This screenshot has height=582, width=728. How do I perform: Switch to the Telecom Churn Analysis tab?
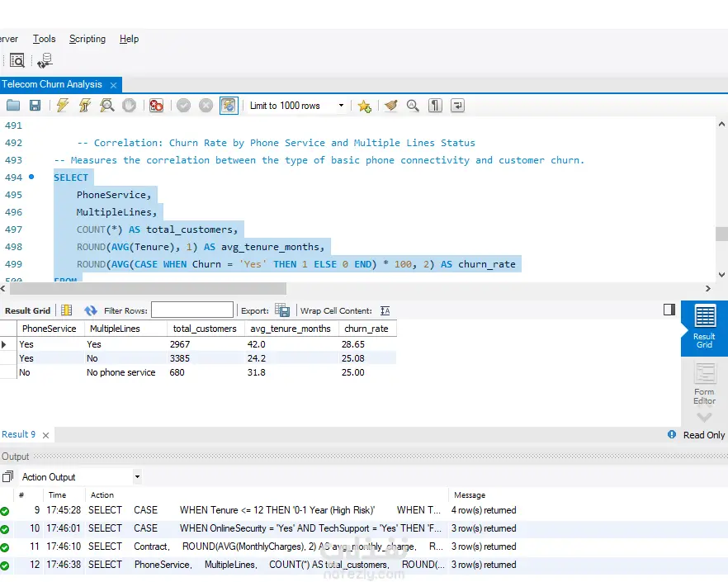pos(52,84)
